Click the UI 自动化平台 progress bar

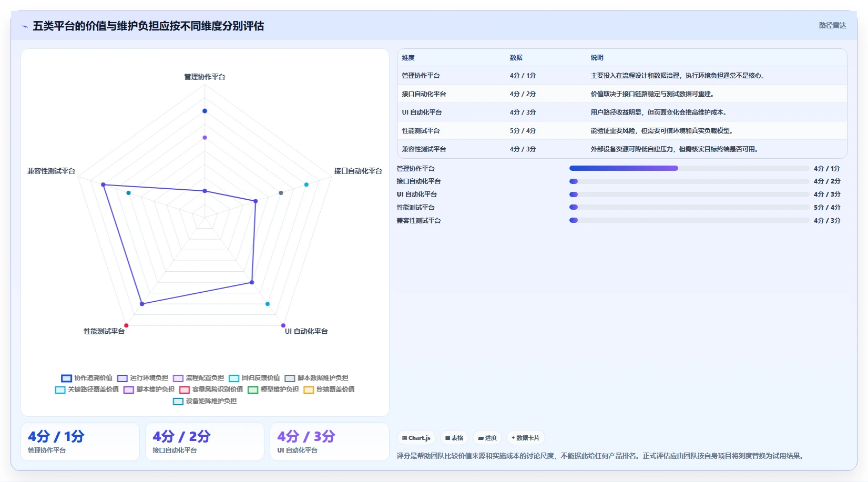(x=689, y=194)
